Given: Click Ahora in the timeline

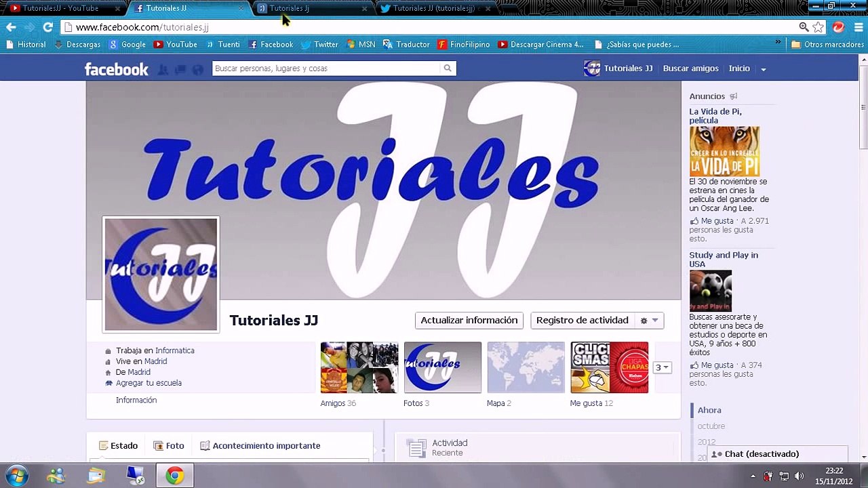Looking at the screenshot, I should tap(709, 410).
